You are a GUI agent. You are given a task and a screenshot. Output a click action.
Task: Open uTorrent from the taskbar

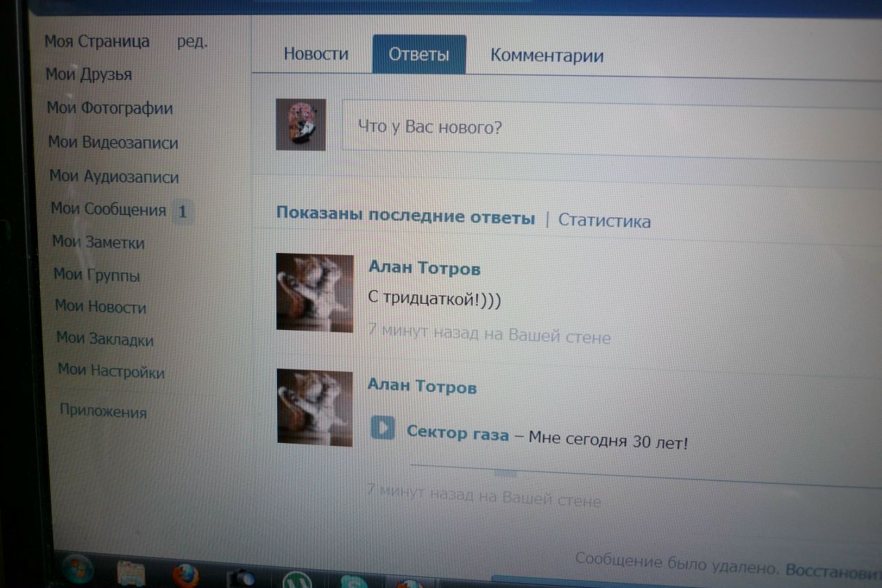[297, 581]
